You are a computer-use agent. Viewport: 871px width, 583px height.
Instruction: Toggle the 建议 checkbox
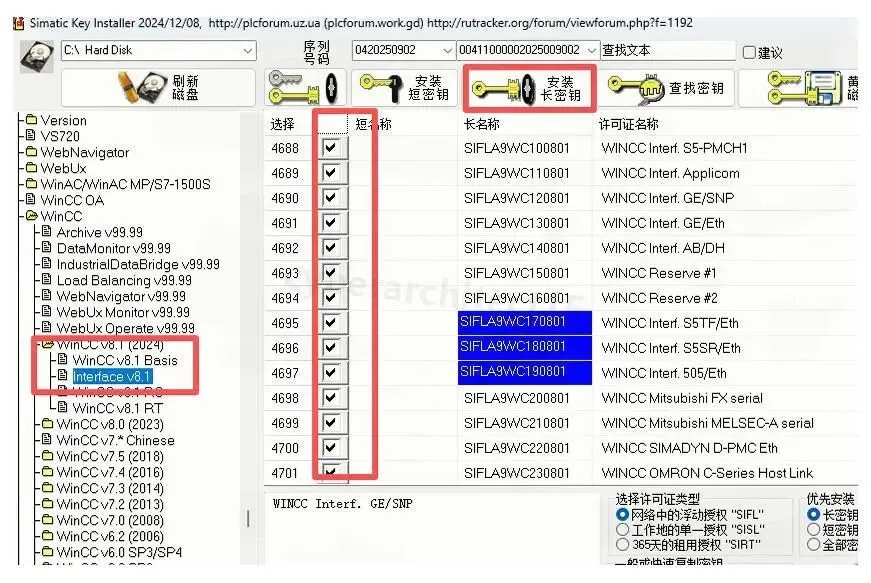(x=749, y=52)
